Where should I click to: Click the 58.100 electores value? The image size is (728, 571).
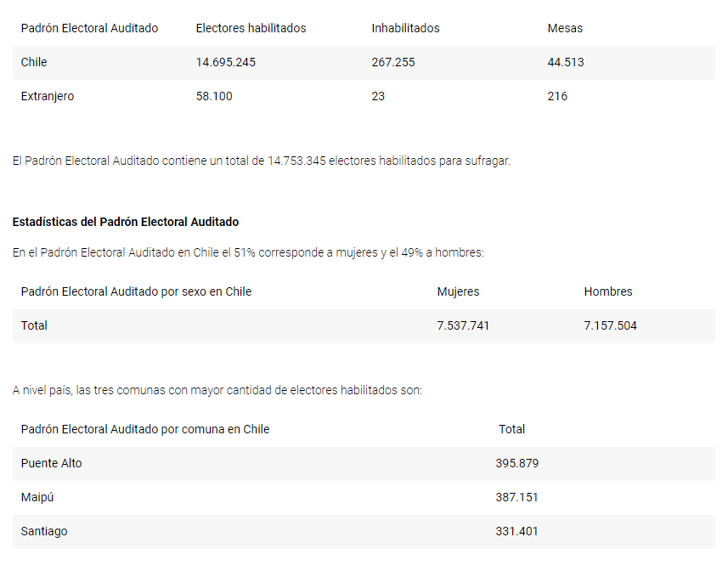click(x=214, y=96)
